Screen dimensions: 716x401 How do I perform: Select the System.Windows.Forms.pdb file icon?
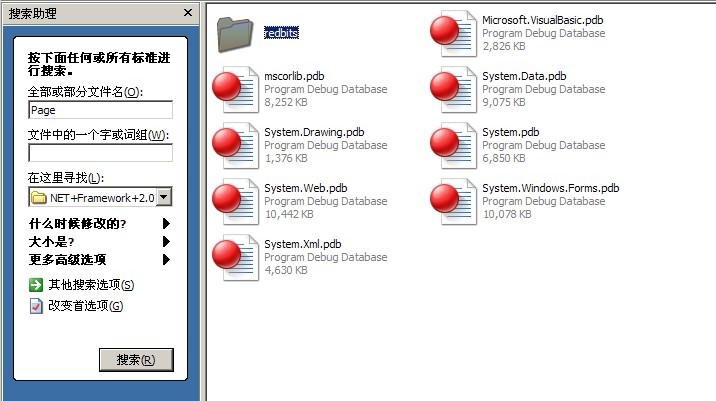tap(450, 202)
